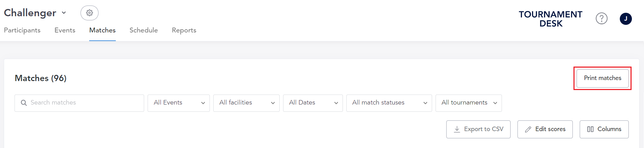The width and height of the screenshot is (644, 148).
Task: Focus the Search matches input field
Action: click(x=79, y=103)
